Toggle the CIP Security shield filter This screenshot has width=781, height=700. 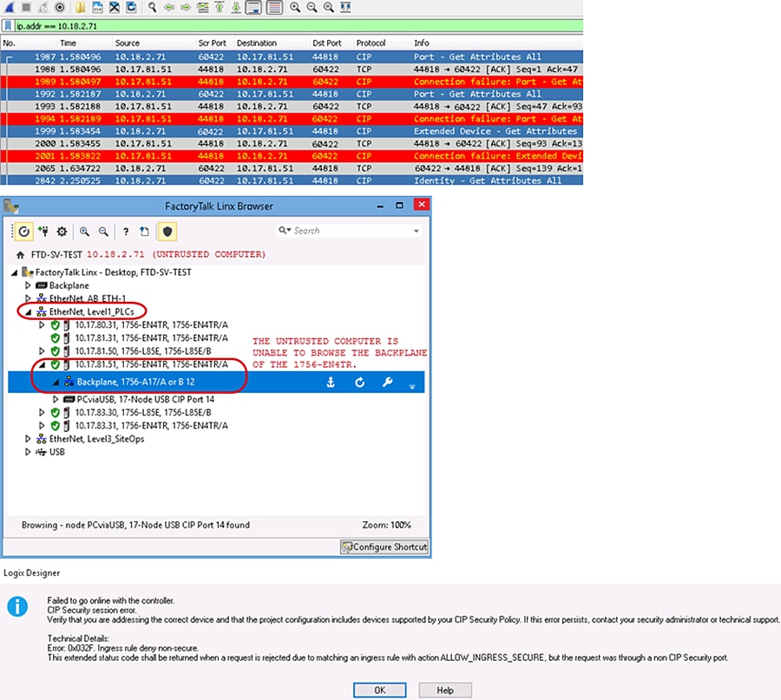(167, 232)
